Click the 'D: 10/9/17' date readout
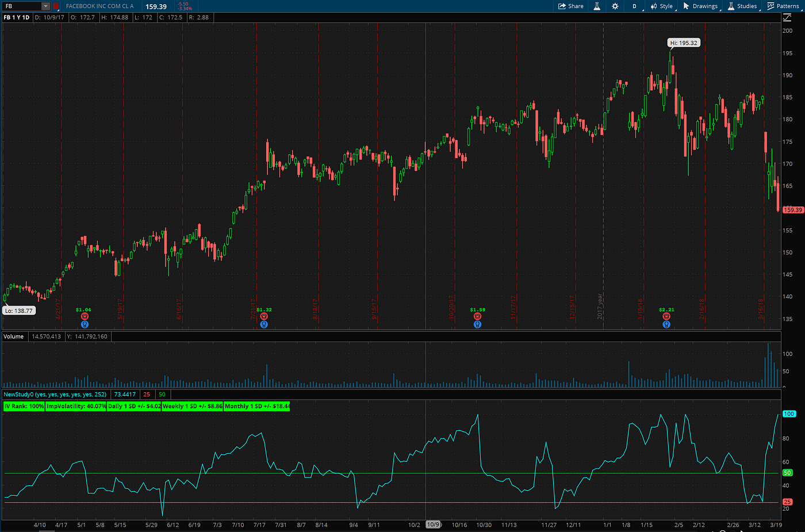 (x=49, y=18)
